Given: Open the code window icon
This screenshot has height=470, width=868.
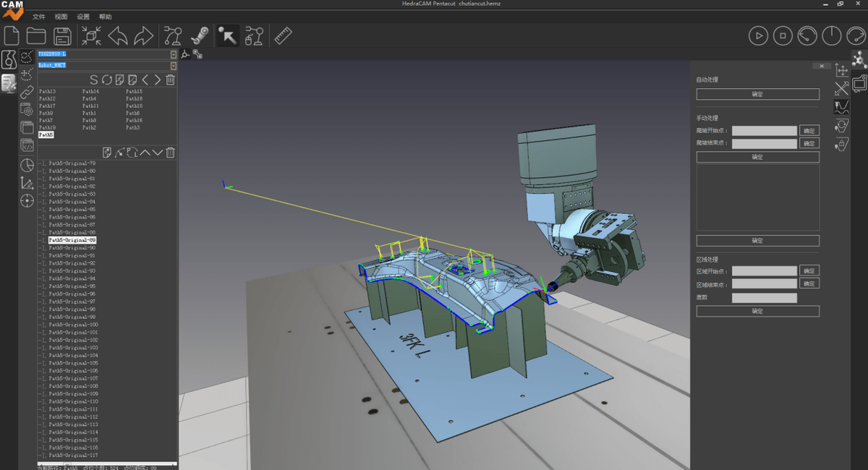Looking at the screenshot, I should click(x=27, y=145).
